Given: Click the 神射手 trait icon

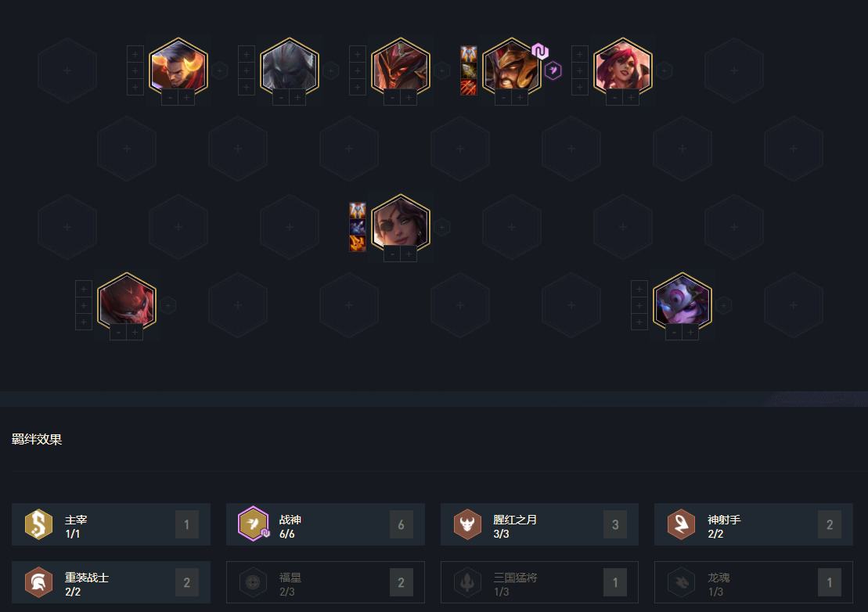Looking at the screenshot, I should pos(682,524).
